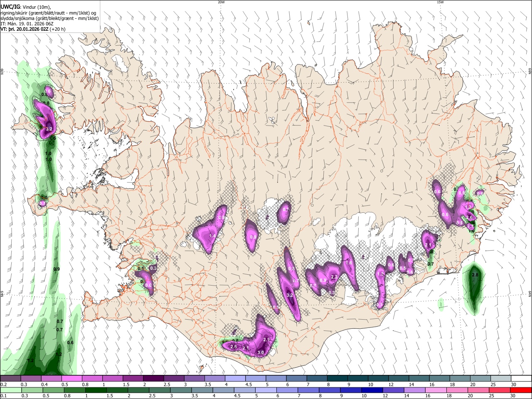Screen dimensions: 532x399
Task: Pick the slate blue 6 swatch in snow legend
Action: point(296,379)
